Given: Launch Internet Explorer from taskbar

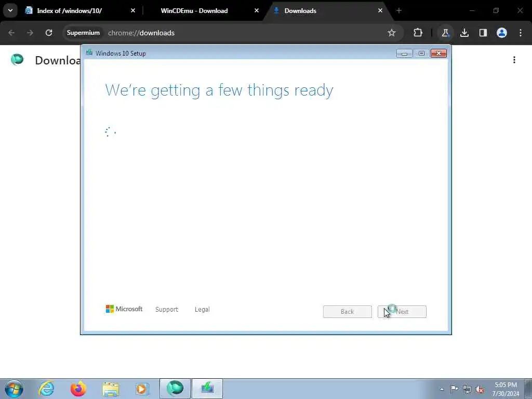Looking at the screenshot, I should point(46,389).
